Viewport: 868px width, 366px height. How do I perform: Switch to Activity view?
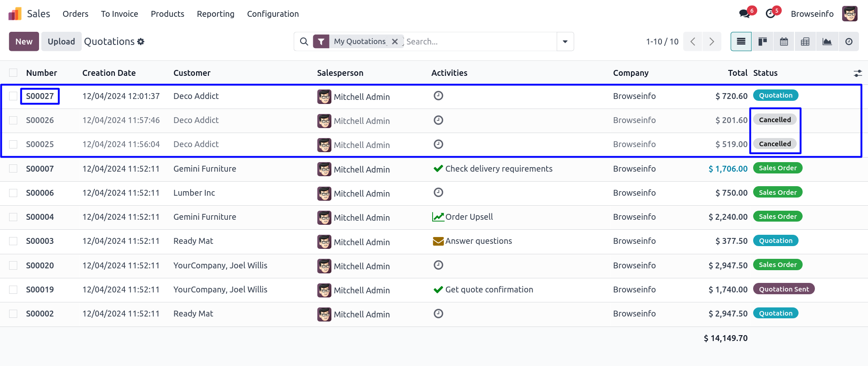point(848,42)
